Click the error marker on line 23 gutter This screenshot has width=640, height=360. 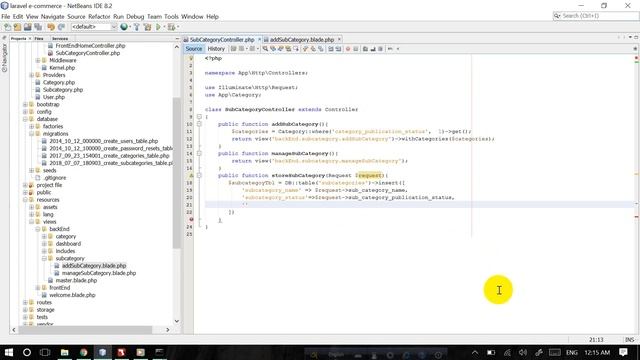coord(191,220)
